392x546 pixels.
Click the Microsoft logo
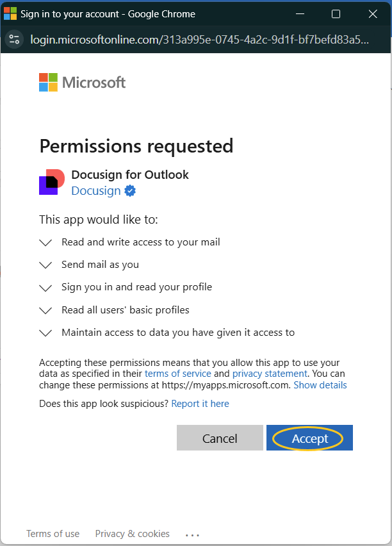tap(82, 82)
